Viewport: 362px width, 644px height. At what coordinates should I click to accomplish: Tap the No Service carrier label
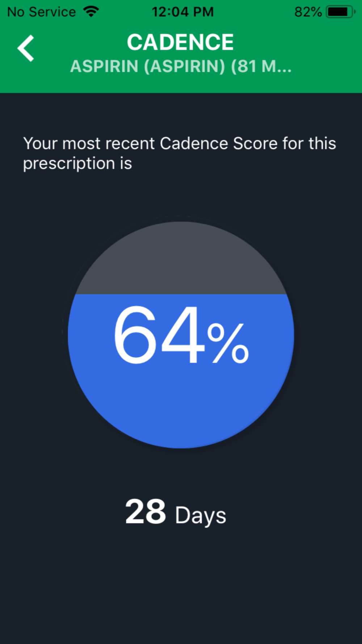[x=42, y=12]
